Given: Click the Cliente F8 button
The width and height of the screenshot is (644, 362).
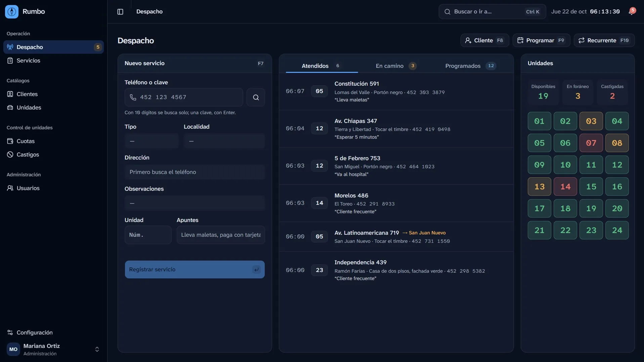Looking at the screenshot, I should (484, 40).
